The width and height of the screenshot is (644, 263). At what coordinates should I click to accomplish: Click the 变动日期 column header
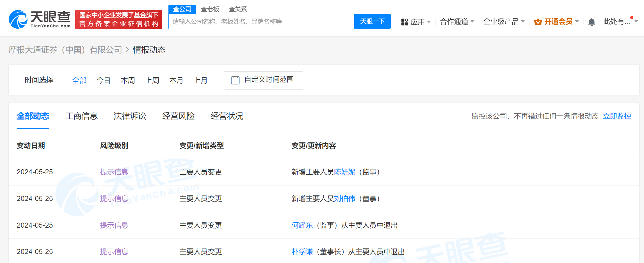[31, 146]
